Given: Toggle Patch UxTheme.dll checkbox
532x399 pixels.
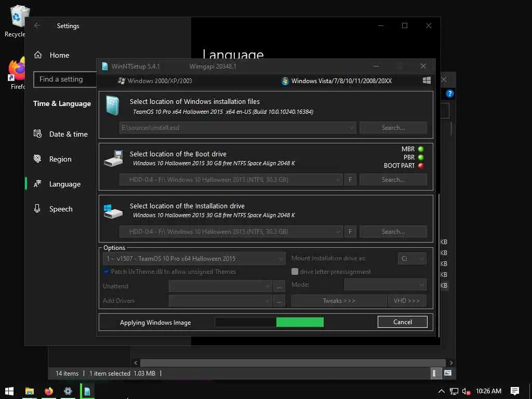Looking at the screenshot, I should (x=106, y=272).
